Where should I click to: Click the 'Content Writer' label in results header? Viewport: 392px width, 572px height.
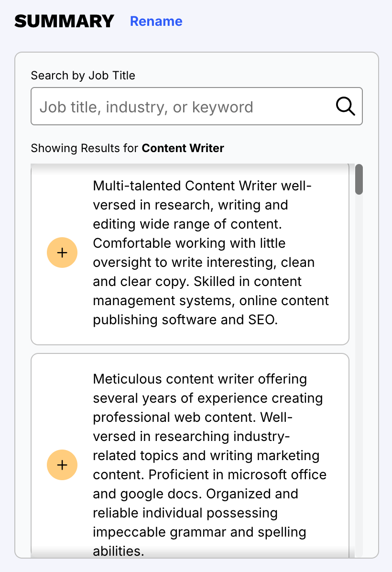coord(183,148)
